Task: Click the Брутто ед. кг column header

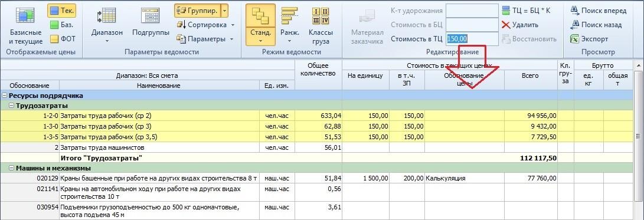Action: (x=589, y=80)
